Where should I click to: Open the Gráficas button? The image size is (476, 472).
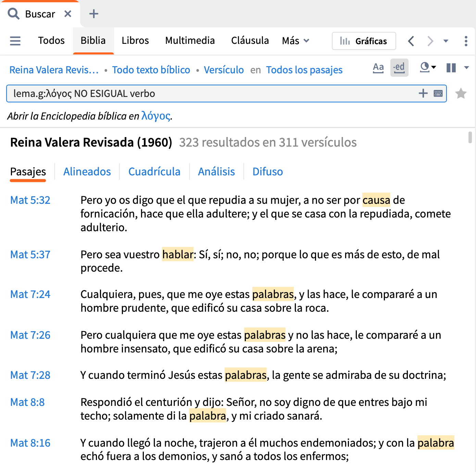tap(364, 41)
